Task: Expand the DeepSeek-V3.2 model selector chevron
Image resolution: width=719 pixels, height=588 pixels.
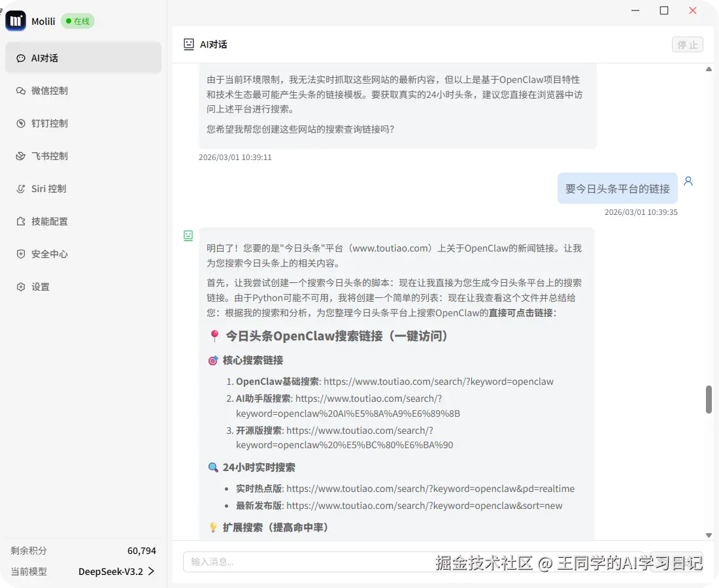Action: pyautogui.click(x=152, y=572)
